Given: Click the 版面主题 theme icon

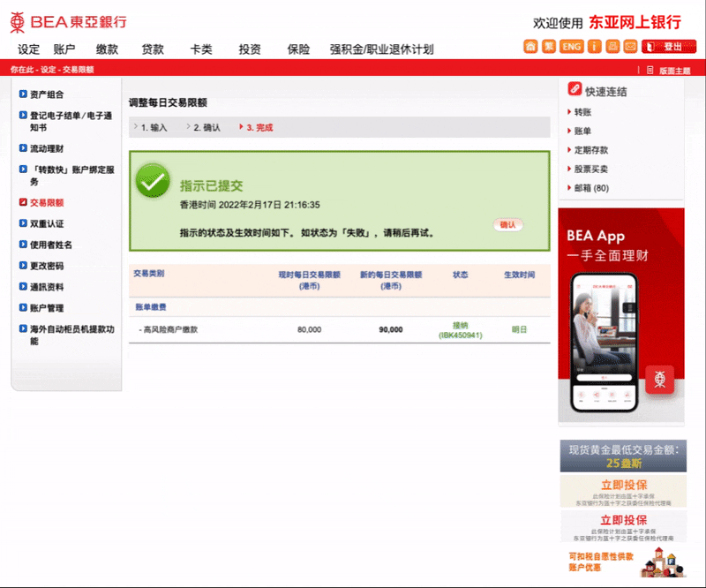Looking at the screenshot, I should pos(650,71).
